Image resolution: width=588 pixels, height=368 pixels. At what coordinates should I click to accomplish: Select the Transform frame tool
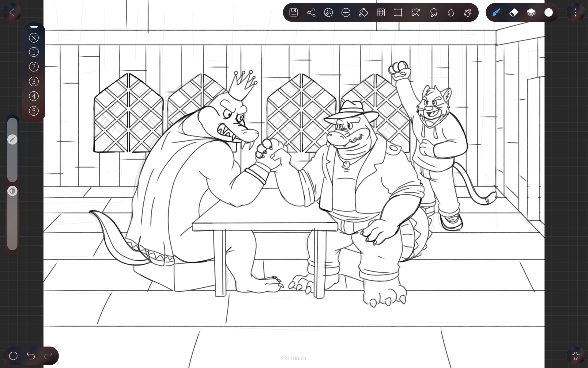tap(398, 13)
